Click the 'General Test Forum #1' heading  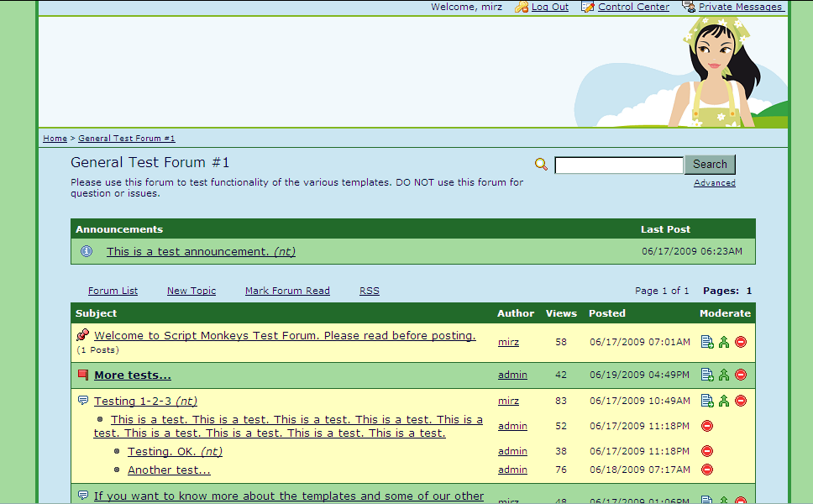coord(149,162)
